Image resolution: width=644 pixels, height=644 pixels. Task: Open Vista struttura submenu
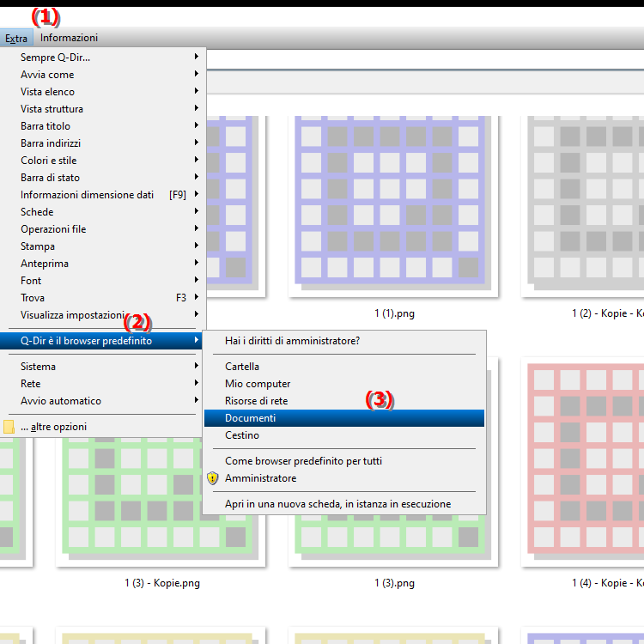coord(102,109)
